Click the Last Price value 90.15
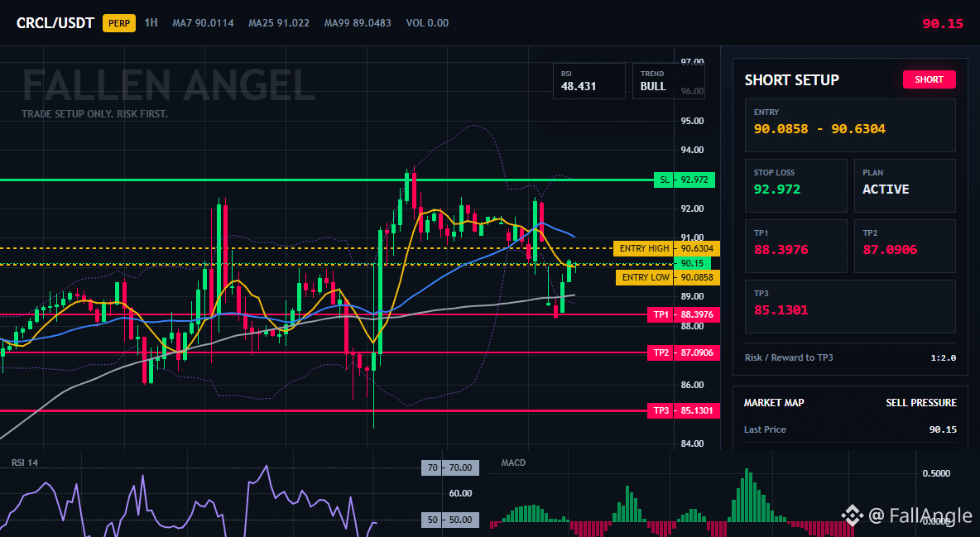The image size is (980, 537). [x=943, y=429]
